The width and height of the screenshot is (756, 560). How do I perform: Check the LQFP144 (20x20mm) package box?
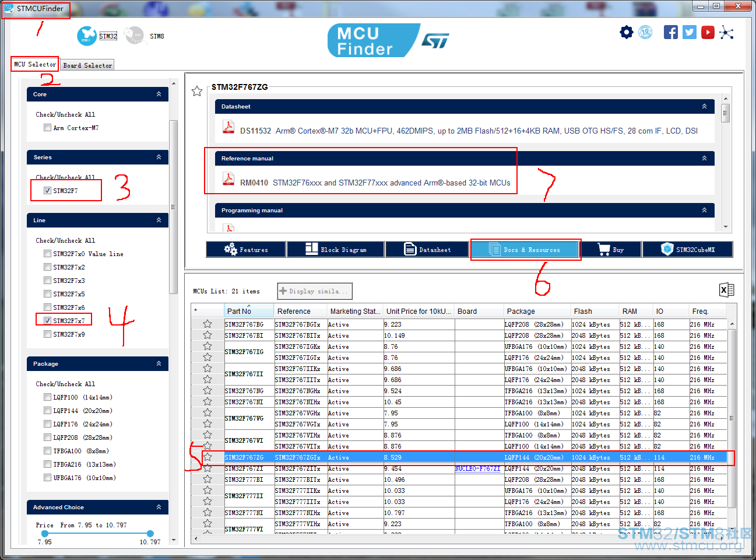tap(47, 411)
